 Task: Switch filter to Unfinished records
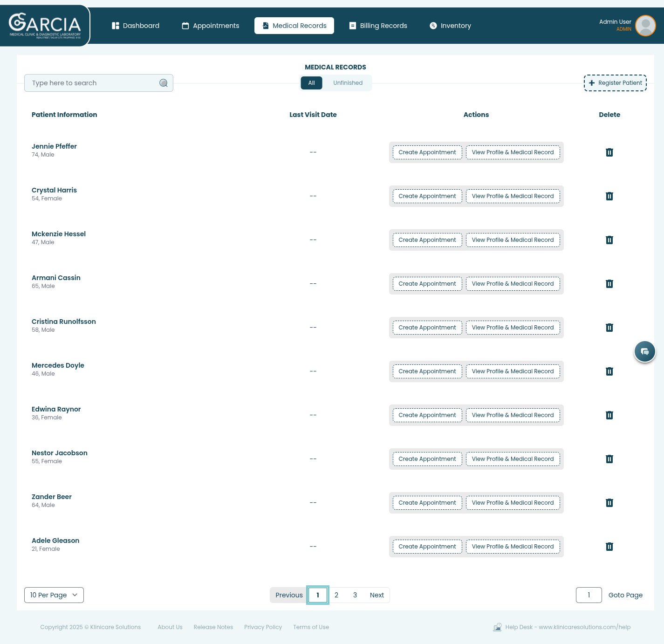(348, 83)
